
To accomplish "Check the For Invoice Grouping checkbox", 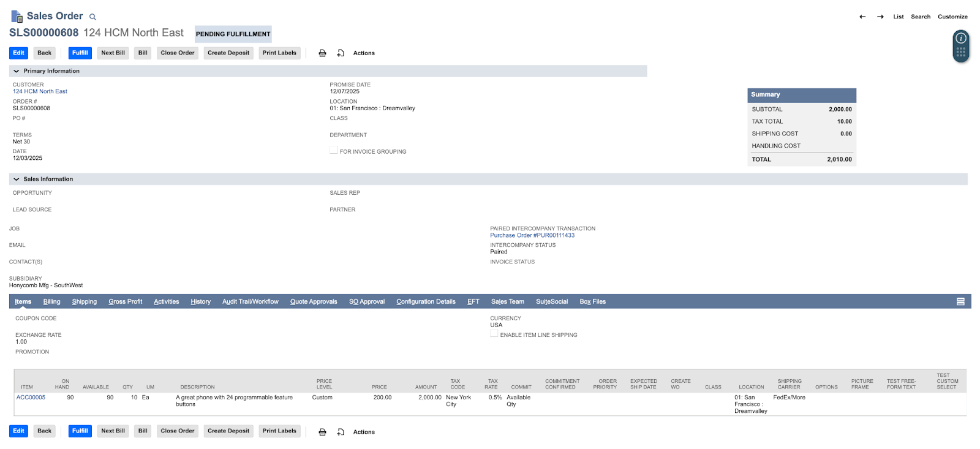I will pyautogui.click(x=334, y=151).
